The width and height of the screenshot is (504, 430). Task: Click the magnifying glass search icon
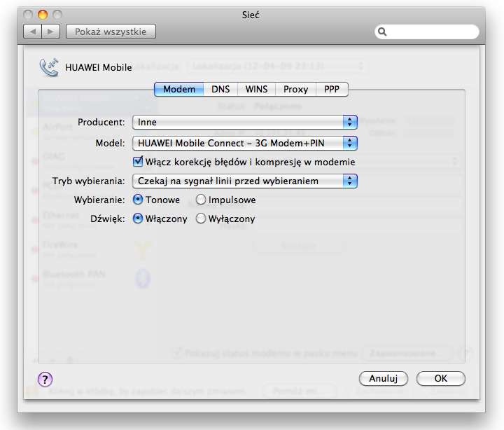[x=382, y=32]
